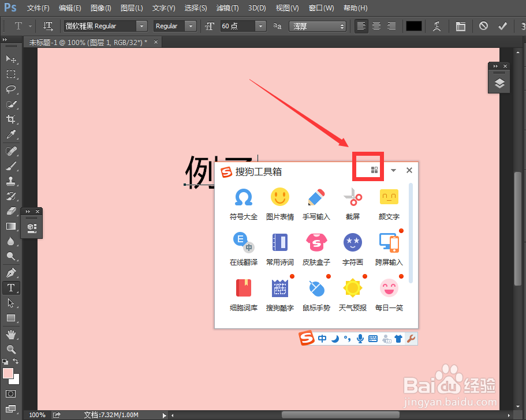
Task: Select the 未标题-1 document tab
Action: click(x=88, y=43)
